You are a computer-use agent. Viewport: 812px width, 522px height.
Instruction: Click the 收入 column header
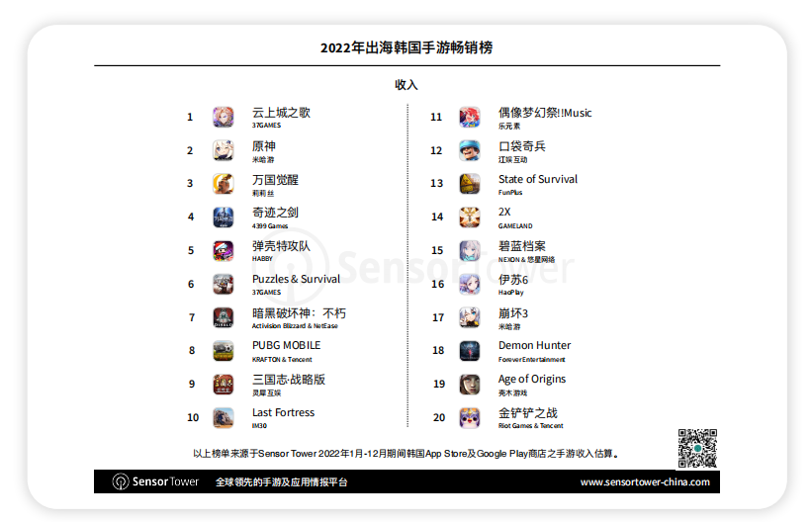[406, 85]
